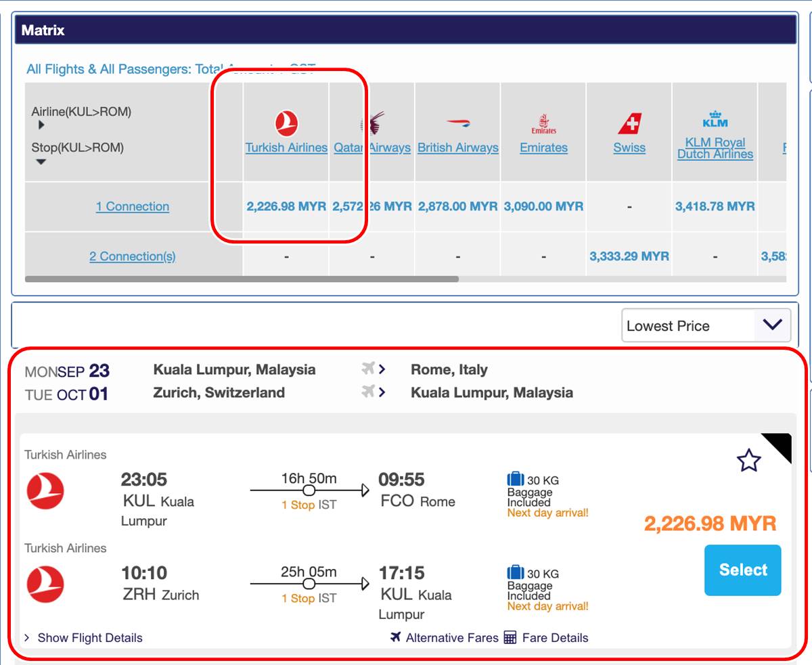Screen dimensions: 812x665
Task: Click the 2,226.98 MYR orange price
Action: tap(710, 523)
